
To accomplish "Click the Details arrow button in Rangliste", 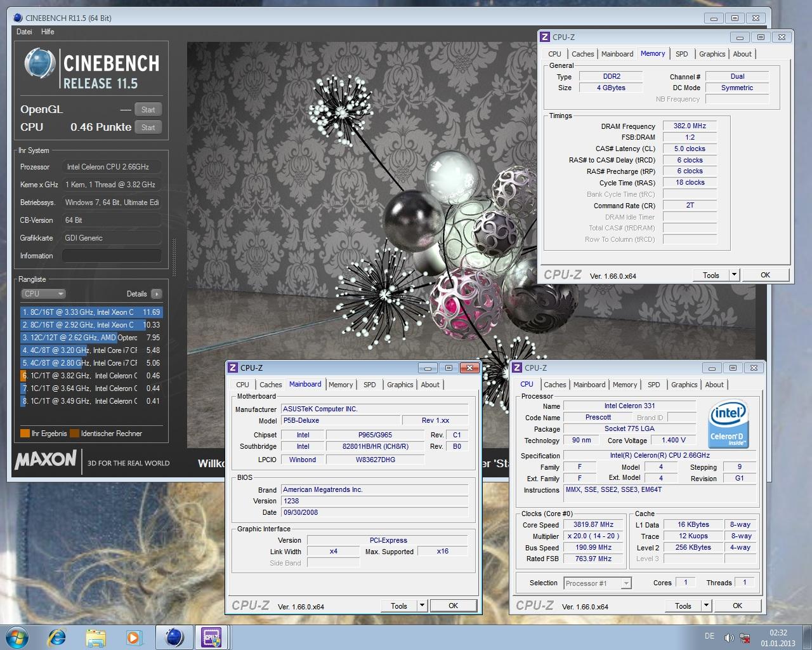I will (x=157, y=294).
